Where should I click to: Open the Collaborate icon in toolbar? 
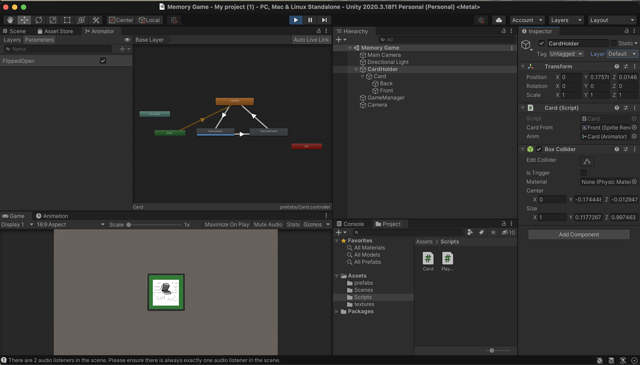481,20
